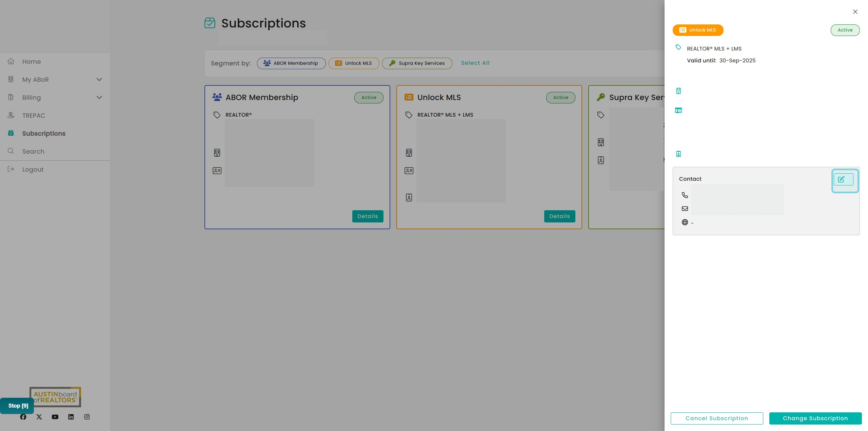The image size is (868, 431).
Task: Click the Cancel Subscription button
Action: click(x=717, y=418)
